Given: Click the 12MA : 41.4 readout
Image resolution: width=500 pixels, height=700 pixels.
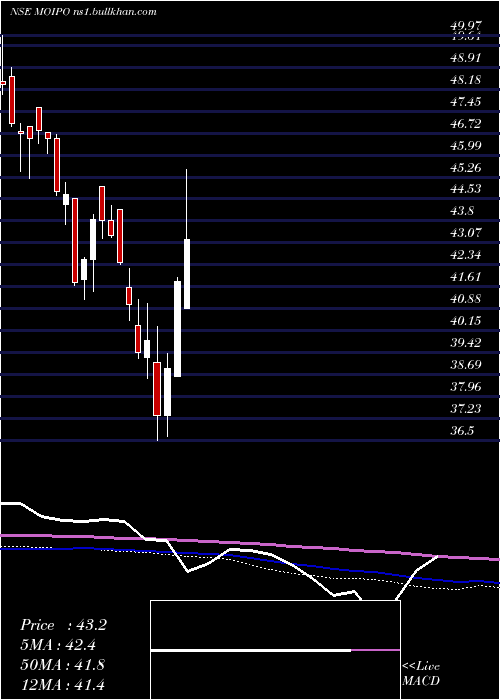Looking at the screenshot, I should coord(63,685).
